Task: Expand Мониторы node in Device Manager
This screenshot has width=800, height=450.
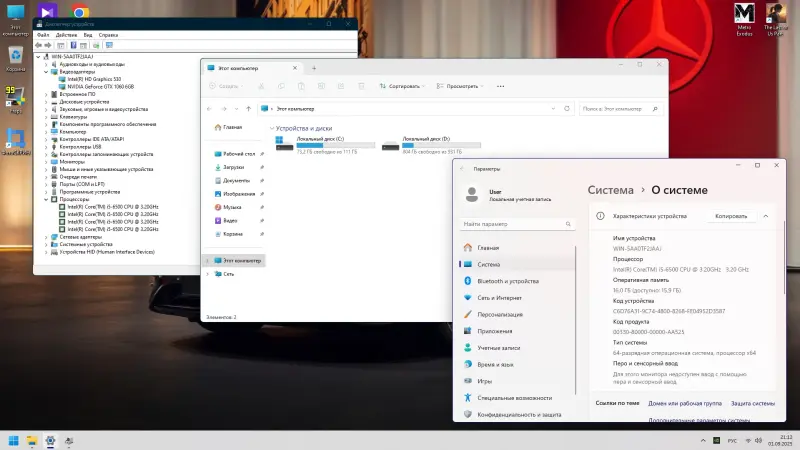Action: point(46,162)
